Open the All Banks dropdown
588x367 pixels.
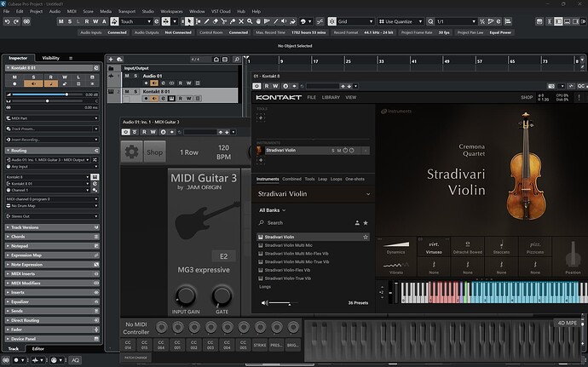coord(274,209)
